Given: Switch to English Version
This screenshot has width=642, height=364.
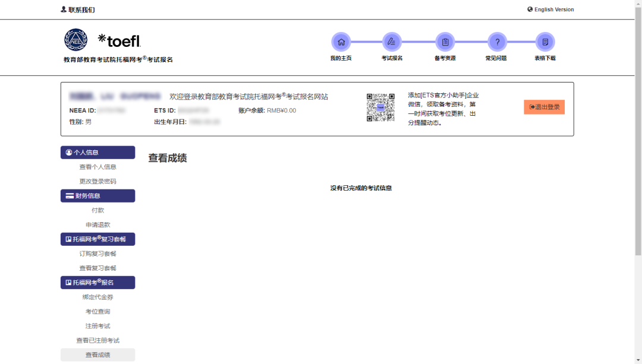Looking at the screenshot, I should (x=549, y=9).
